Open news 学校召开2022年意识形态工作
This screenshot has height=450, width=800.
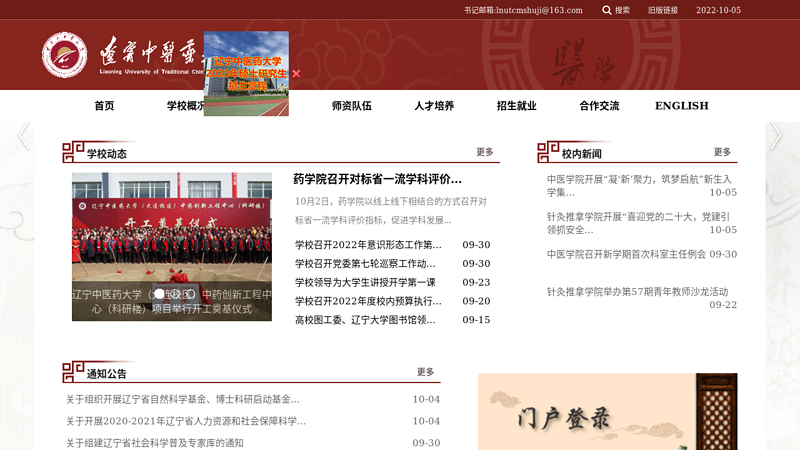click(x=368, y=245)
